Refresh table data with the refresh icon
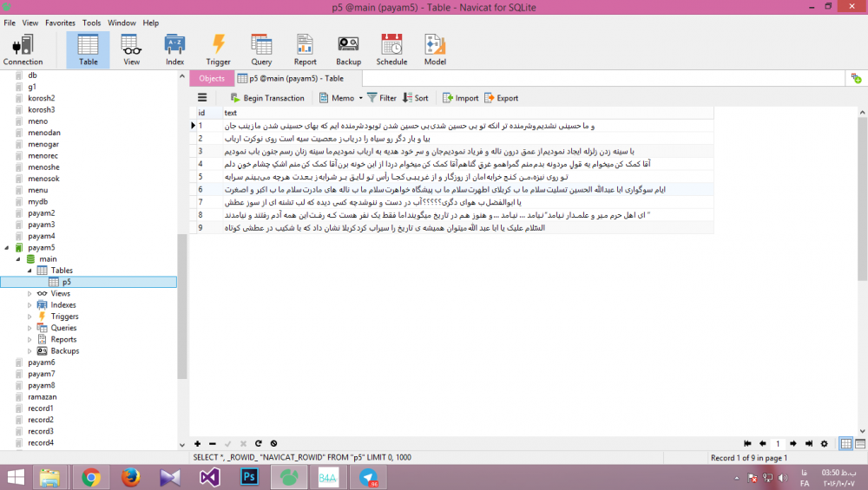The height and width of the screenshot is (490, 868). click(259, 443)
